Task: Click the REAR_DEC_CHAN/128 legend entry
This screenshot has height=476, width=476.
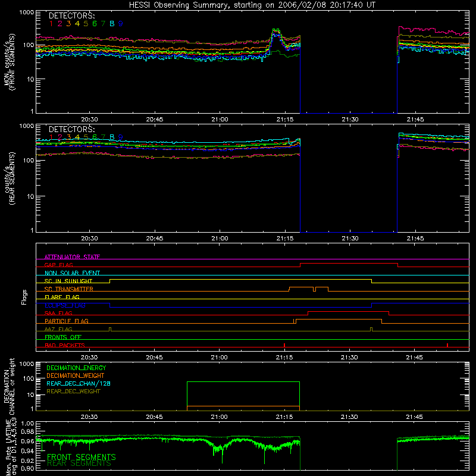Action: [x=79, y=383]
